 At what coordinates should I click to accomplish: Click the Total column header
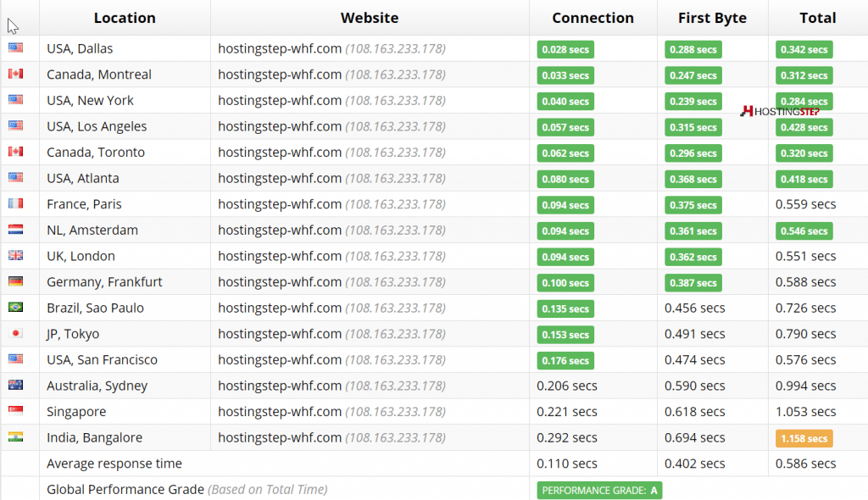pyautogui.click(x=818, y=18)
